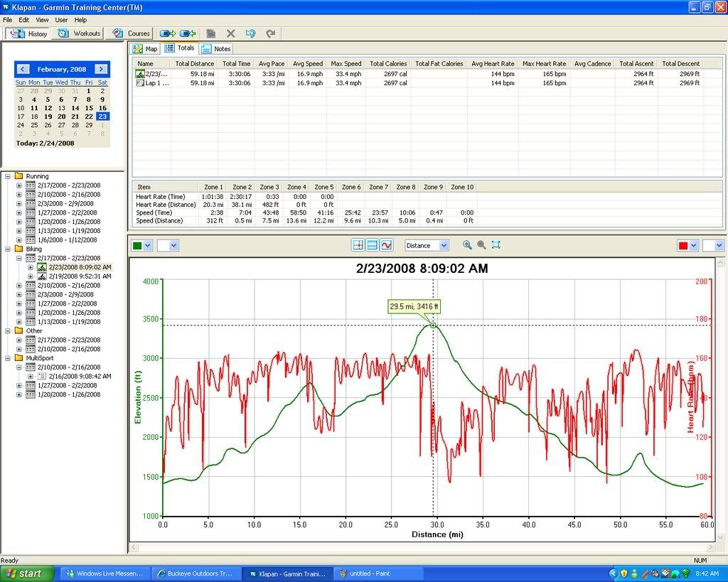Open the File menu

(x=7, y=20)
